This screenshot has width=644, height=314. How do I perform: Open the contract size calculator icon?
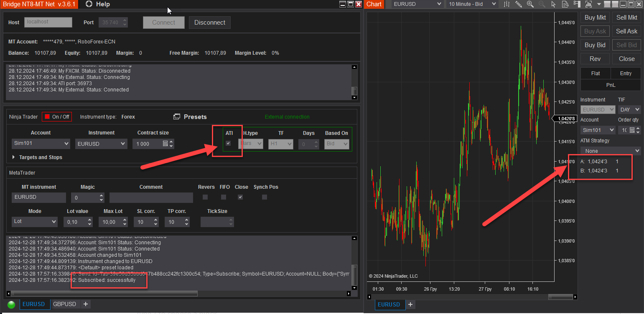click(165, 144)
